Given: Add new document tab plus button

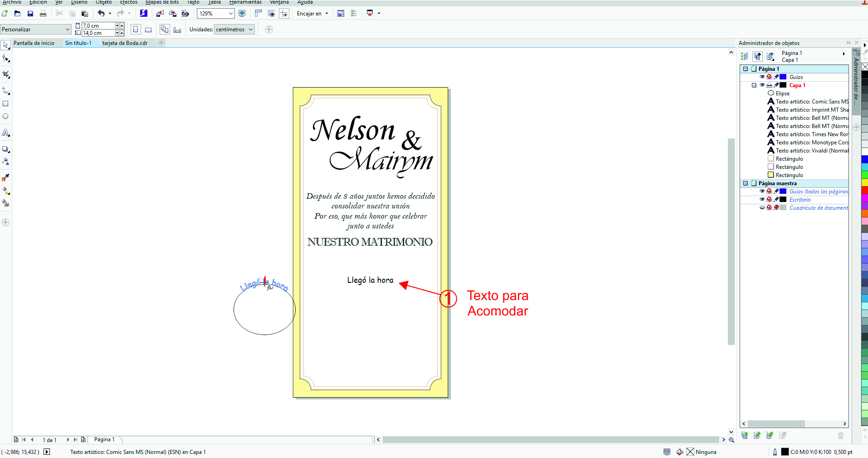Looking at the screenshot, I should 161,43.
